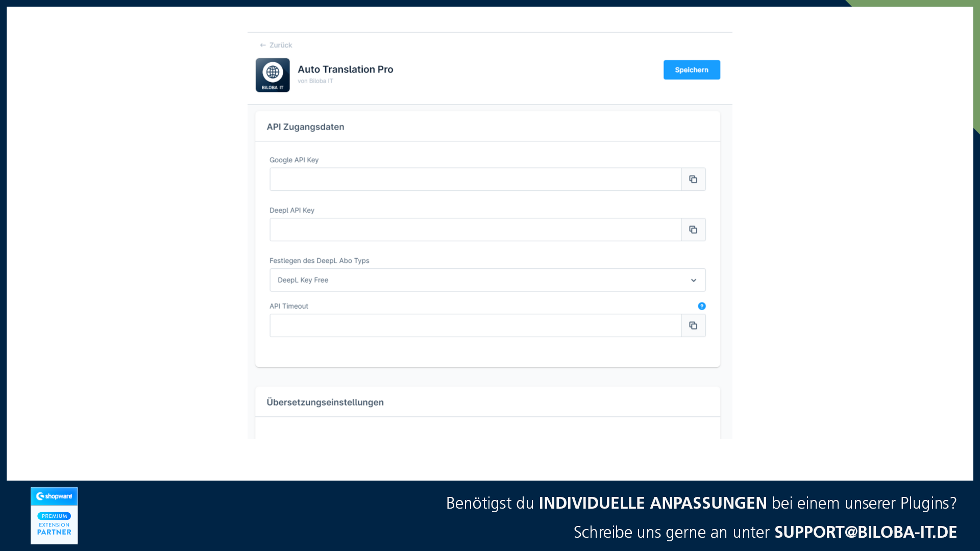Viewport: 980px width, 551px height.
Task: Copy the Google API Key value
Action: [x=693, y=179]
